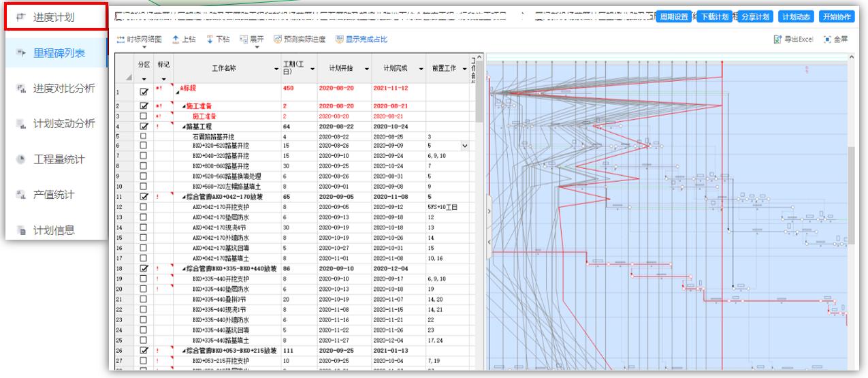Image resolution: width=868 pixels, height=378 pixels.
Task: Select 里程碑列表 in the sidebar
Action: (x=55, y=52)
